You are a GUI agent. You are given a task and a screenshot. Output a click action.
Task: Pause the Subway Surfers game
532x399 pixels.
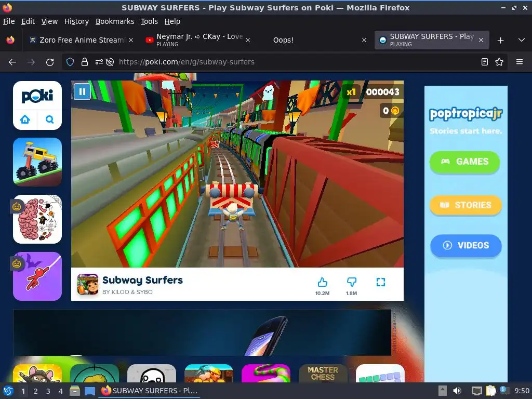click(x=82, y=91)
